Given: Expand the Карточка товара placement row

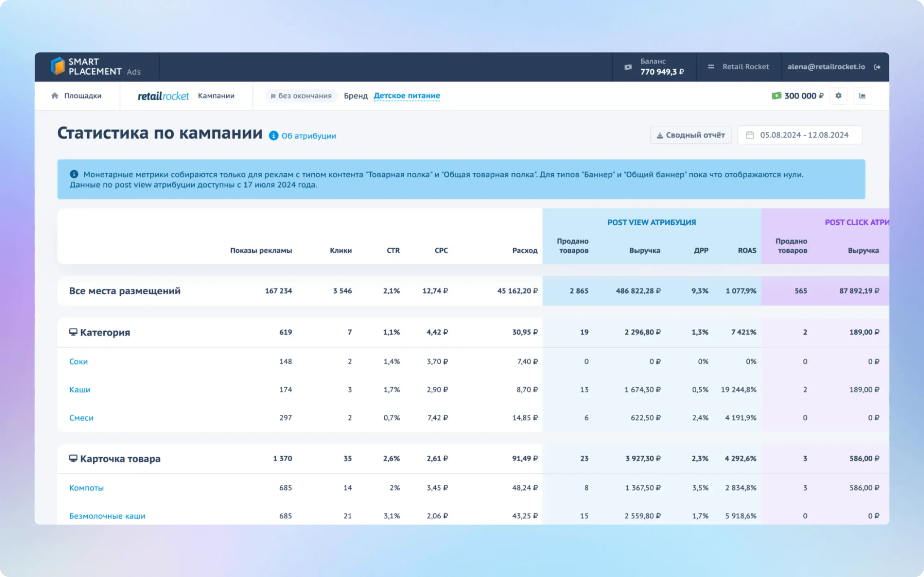Looking at the screenshot, I should tap(120, 459).
